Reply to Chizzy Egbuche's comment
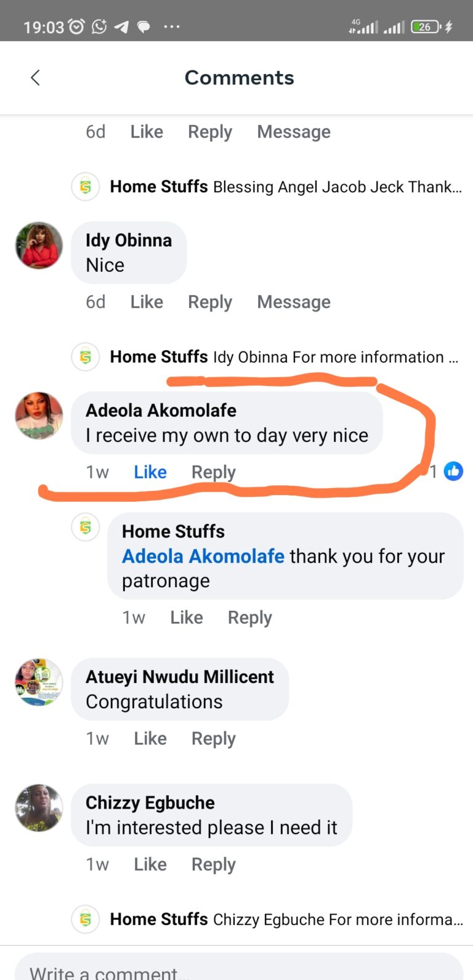The image size is (473, 980). point(213,864)
